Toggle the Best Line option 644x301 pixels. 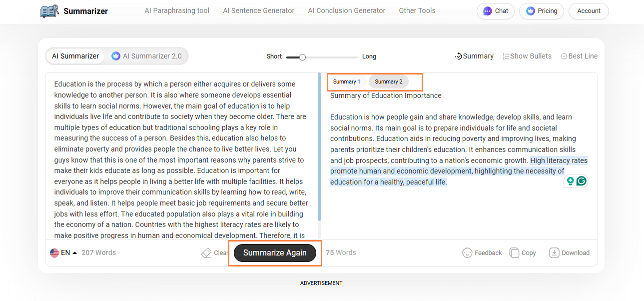[x=579, y=56]
